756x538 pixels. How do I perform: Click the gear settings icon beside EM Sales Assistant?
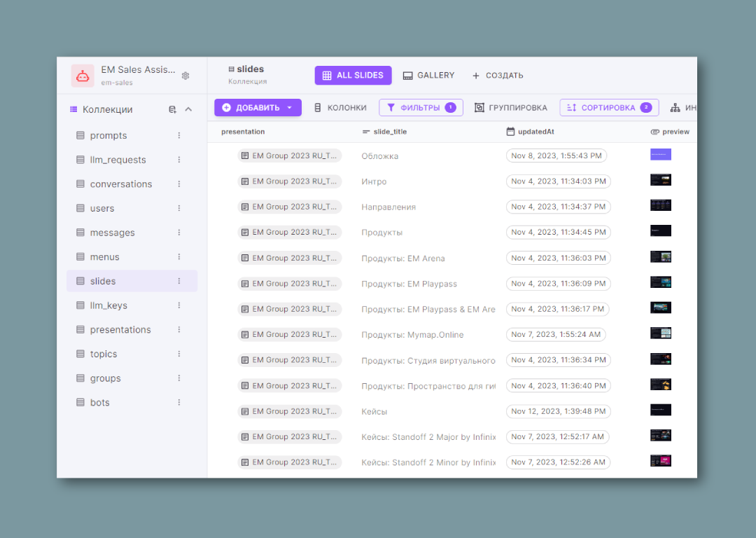pyautogui.click(x=185, y=76)
